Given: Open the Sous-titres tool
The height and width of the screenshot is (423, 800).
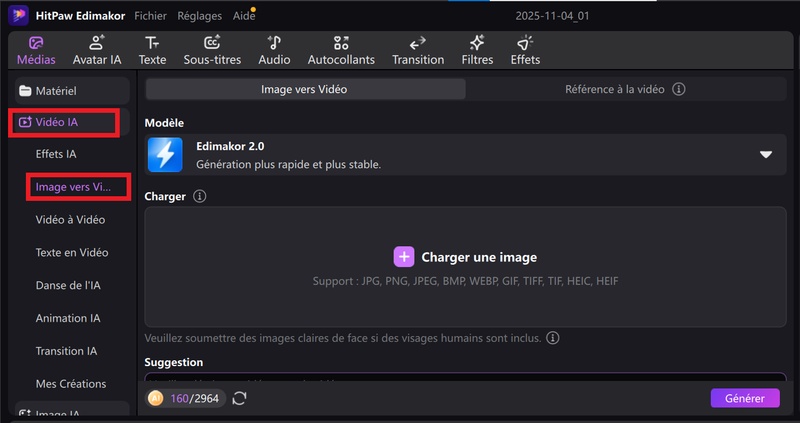Looking at the screenshot, I should point(212,51).
